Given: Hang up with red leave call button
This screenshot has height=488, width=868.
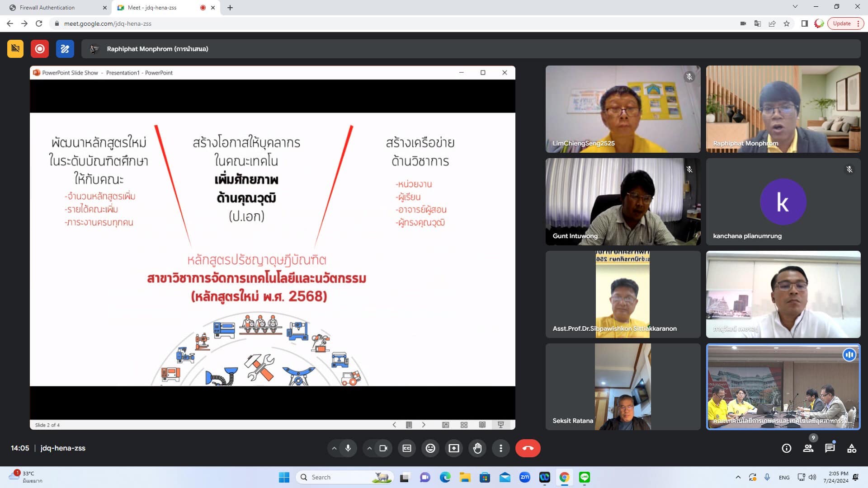Looking at the screenshot, I should pyautogui.click(x=528, y=448).
